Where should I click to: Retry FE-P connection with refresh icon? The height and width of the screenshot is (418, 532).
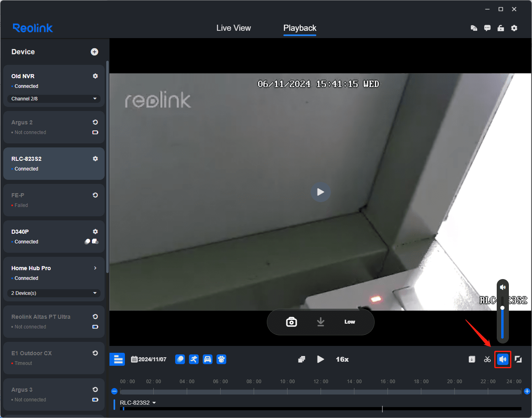(95, 195)
